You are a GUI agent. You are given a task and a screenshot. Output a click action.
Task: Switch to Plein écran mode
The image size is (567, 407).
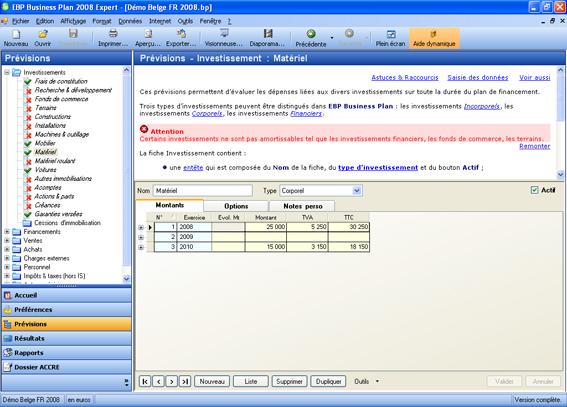pos(390,38)
